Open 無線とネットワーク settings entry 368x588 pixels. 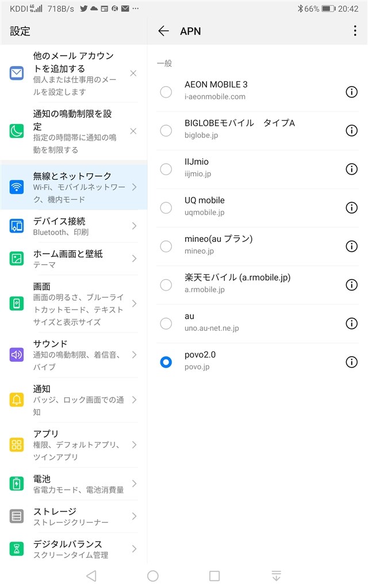74,187
